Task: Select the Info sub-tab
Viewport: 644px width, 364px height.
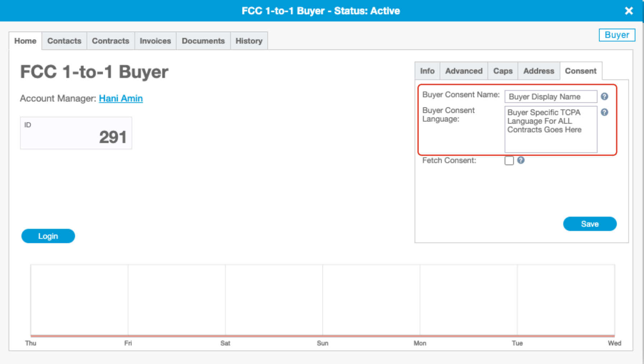Action: point(427,71)
